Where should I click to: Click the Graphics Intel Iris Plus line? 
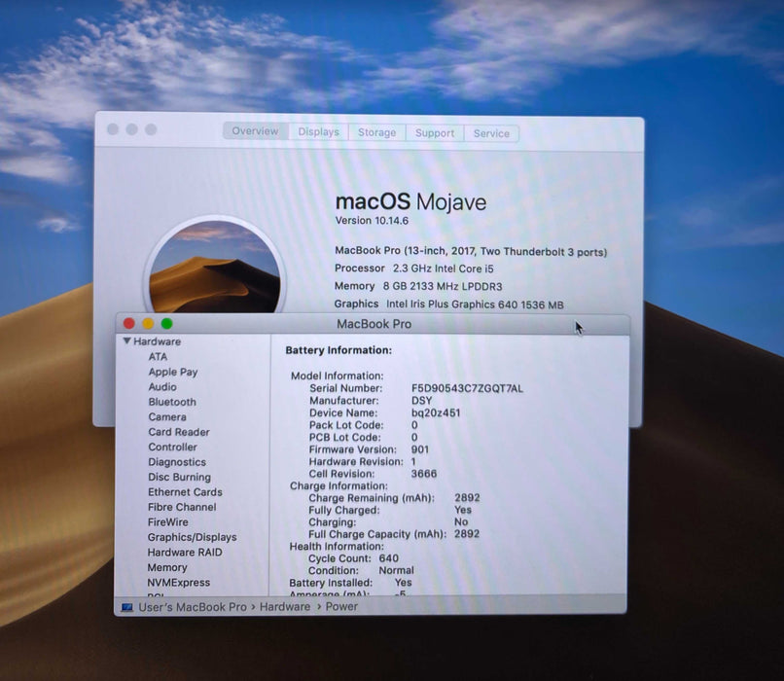449,304
